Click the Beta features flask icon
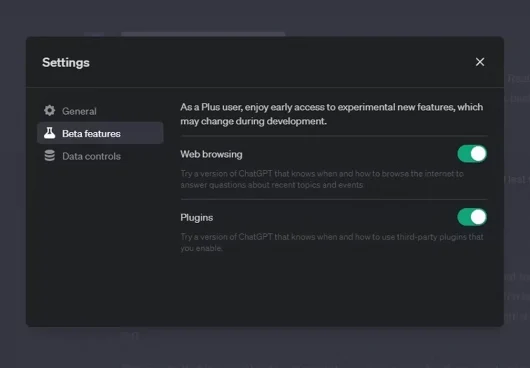Viewport: 530px width, 368px height. coord(49,133)
